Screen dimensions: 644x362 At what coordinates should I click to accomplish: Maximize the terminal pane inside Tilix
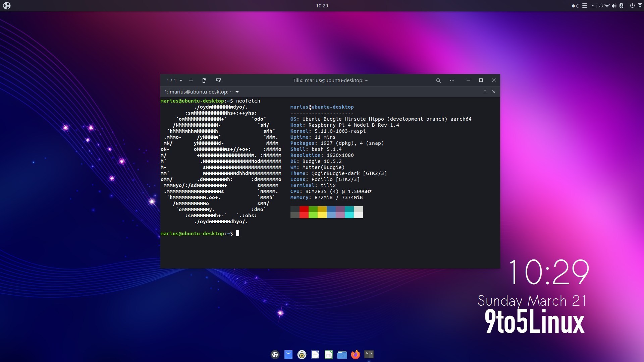[x=485, y=92]
